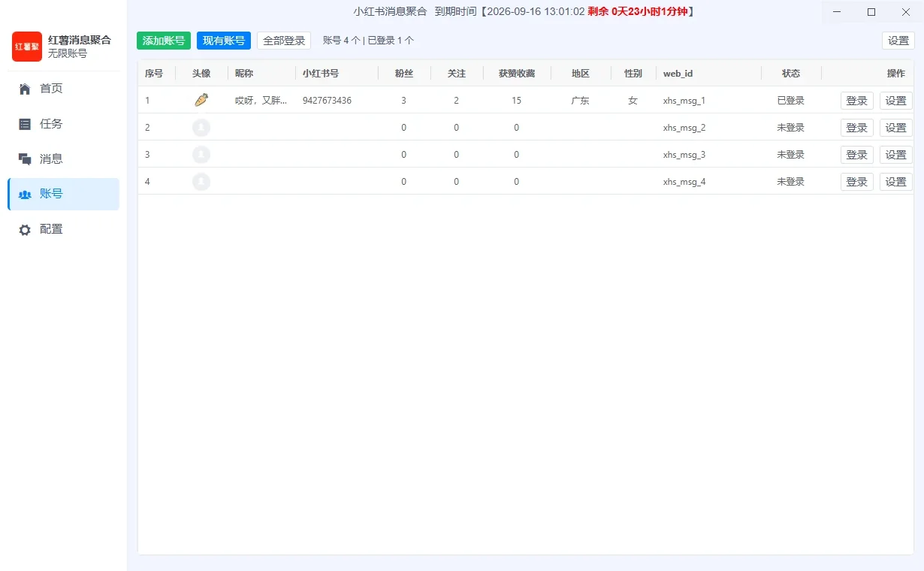The width and height of the screenshot is (924, 571).
Task: Click the 未登录 status in xhs_msg_2 row
Action: pos(791,128)
